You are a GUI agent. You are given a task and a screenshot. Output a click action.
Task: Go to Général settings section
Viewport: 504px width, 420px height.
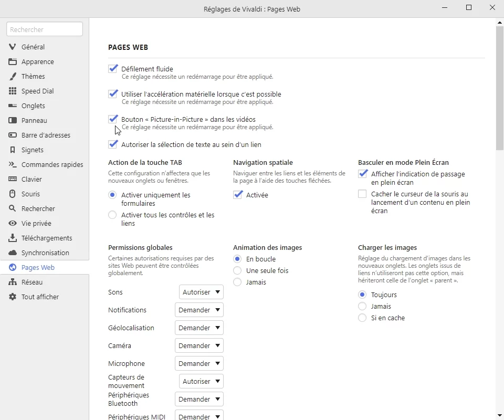pyautogui.click(x=45, y=47)
